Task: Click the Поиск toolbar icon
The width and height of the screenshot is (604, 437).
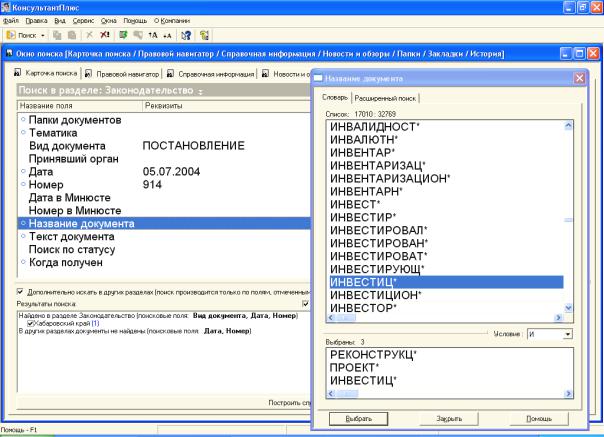Action: pyautogui.click(x=11, y=35)
